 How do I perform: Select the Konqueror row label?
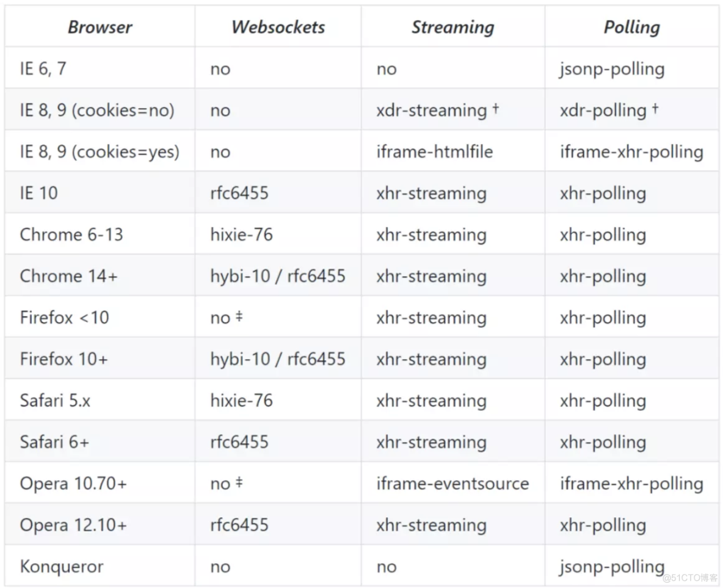[x=62, y=567]
